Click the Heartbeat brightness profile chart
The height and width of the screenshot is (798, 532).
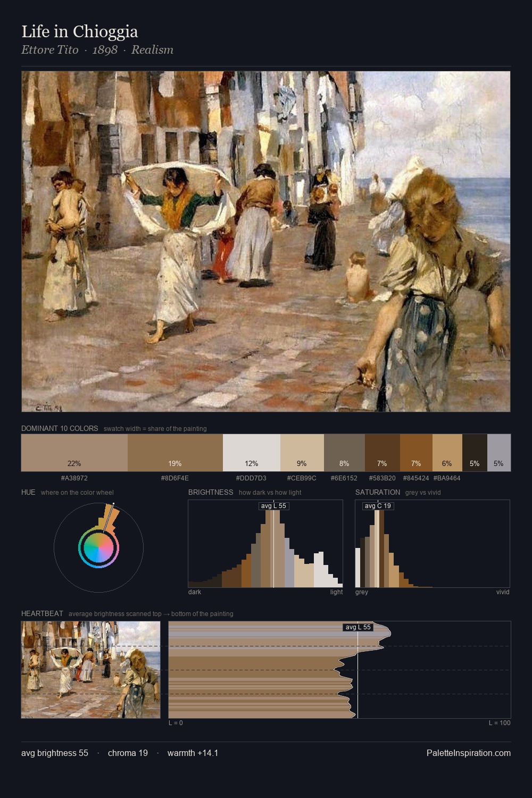pos(339,669)
